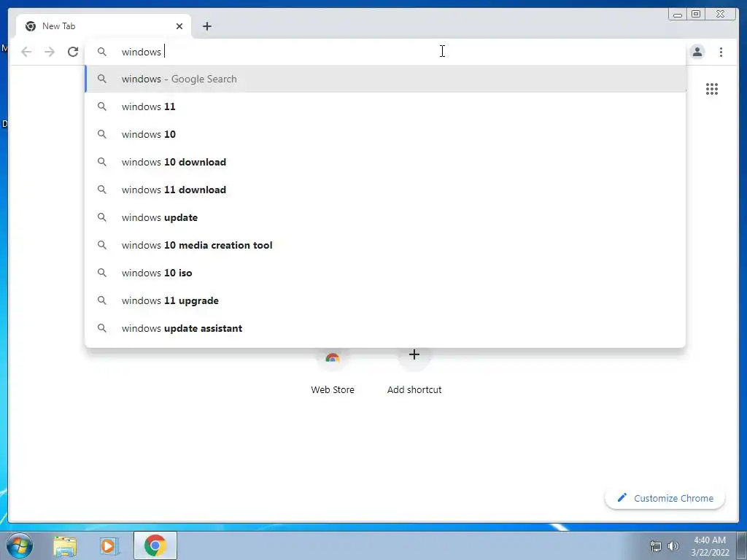Close the New Tab tab

coord(179,26)
